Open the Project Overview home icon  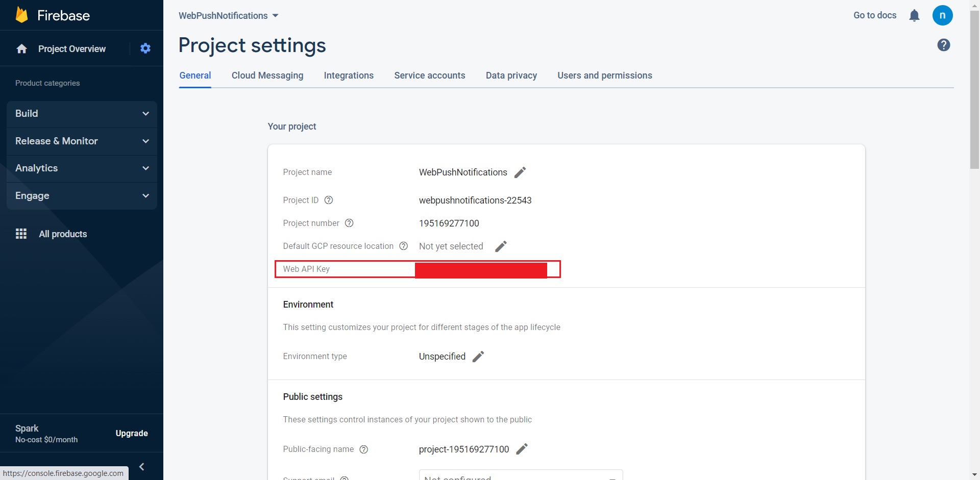[x=21, y=48]
